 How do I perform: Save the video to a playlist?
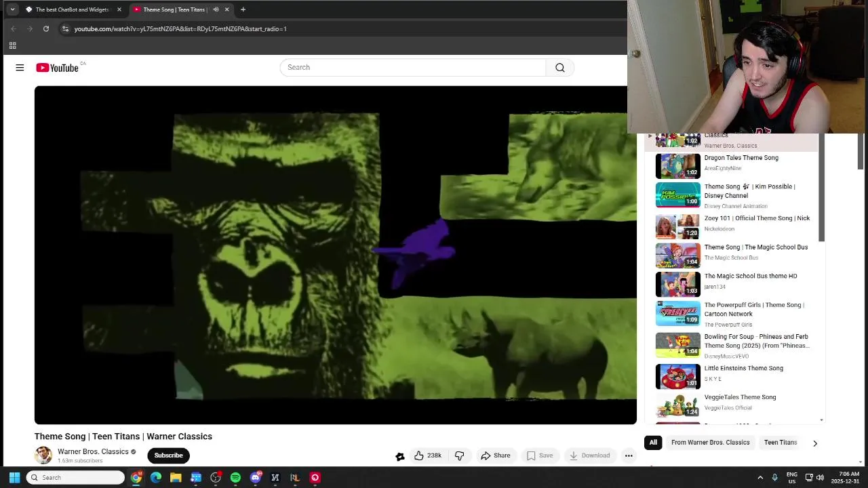(540, 455)
